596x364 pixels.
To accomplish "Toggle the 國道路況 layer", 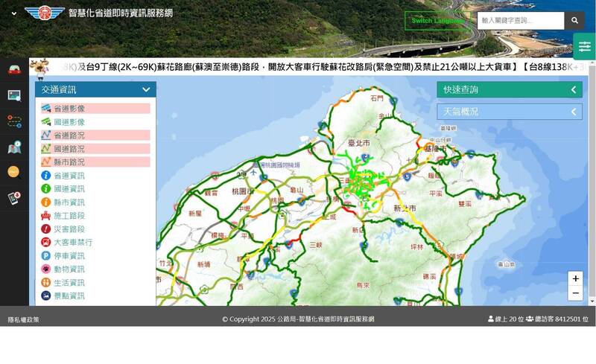I will pos(69,149).
